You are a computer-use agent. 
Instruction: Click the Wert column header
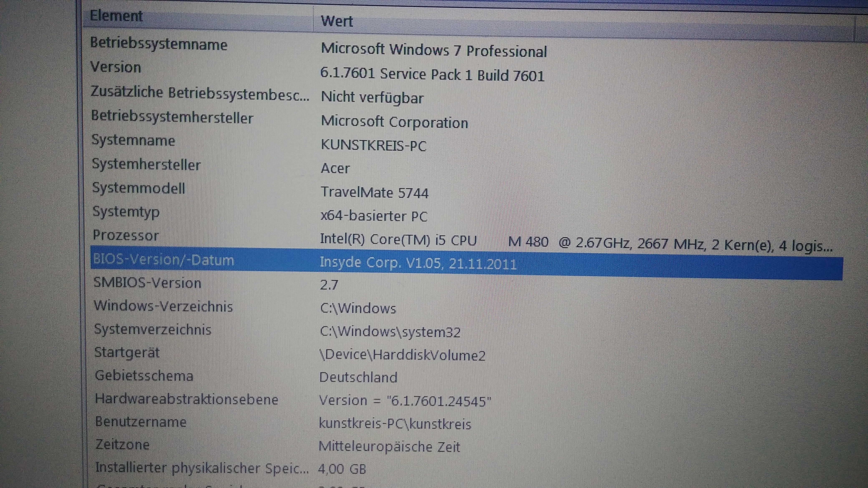(337, 21)
